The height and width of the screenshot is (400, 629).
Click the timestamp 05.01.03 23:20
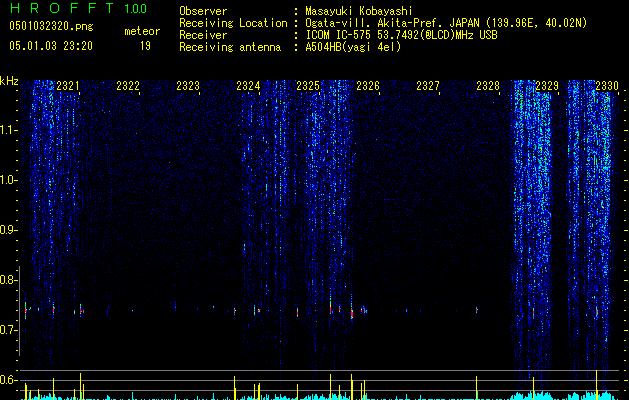(x=51, y=46)
